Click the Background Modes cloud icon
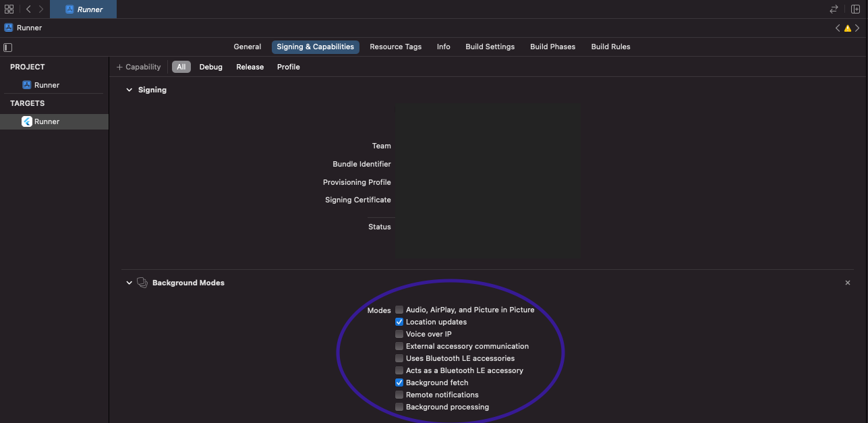The width and height of the screenshot is (868, 423). click(x=142, y=283)
